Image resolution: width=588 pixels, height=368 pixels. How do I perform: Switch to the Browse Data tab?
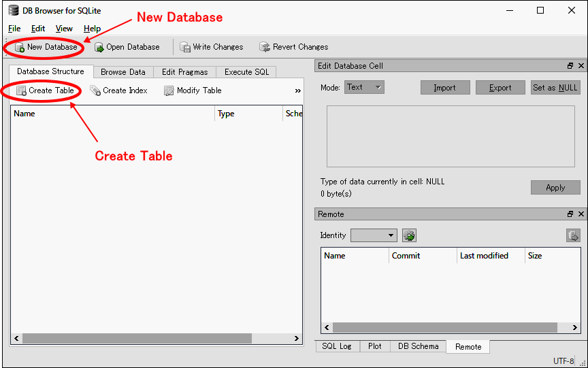click(x=123, y=72)
